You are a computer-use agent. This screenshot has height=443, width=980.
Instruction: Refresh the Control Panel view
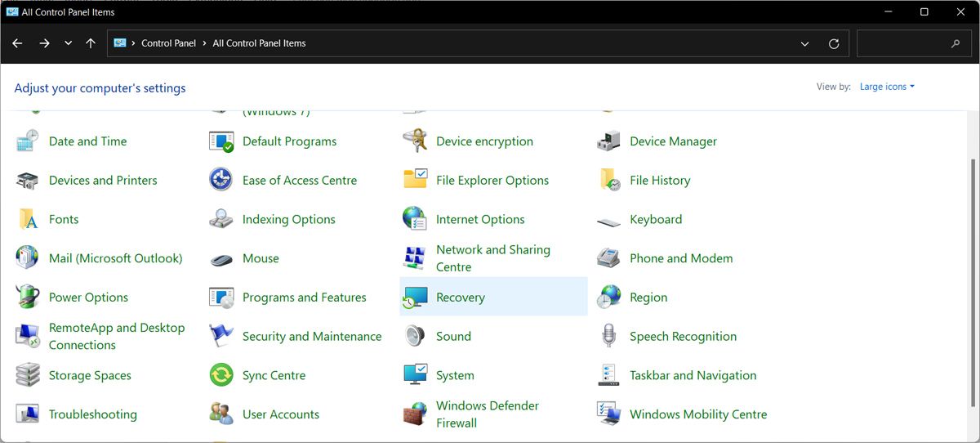point(834,43)
